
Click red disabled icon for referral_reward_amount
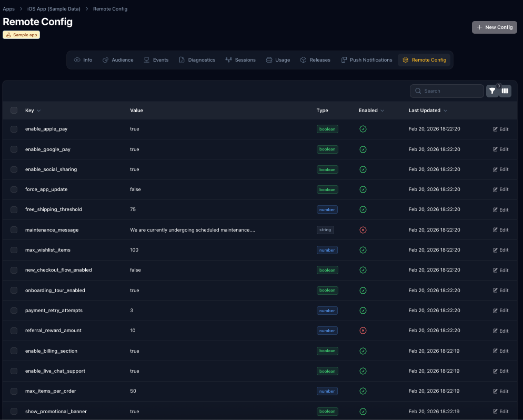[363, 331]
